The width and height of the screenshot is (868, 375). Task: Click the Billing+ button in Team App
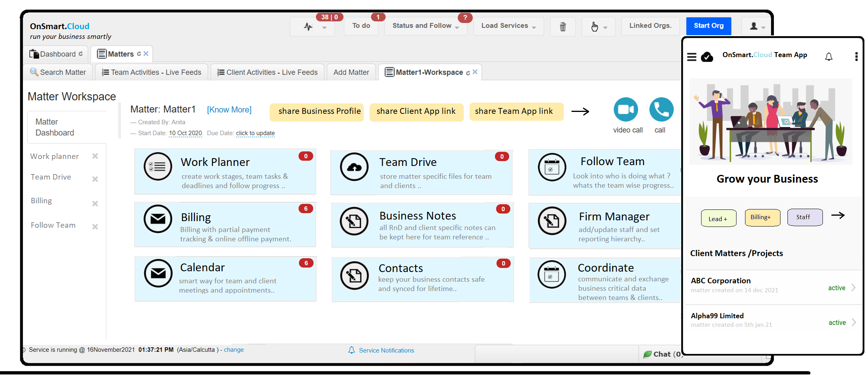[x=762, y=217]
